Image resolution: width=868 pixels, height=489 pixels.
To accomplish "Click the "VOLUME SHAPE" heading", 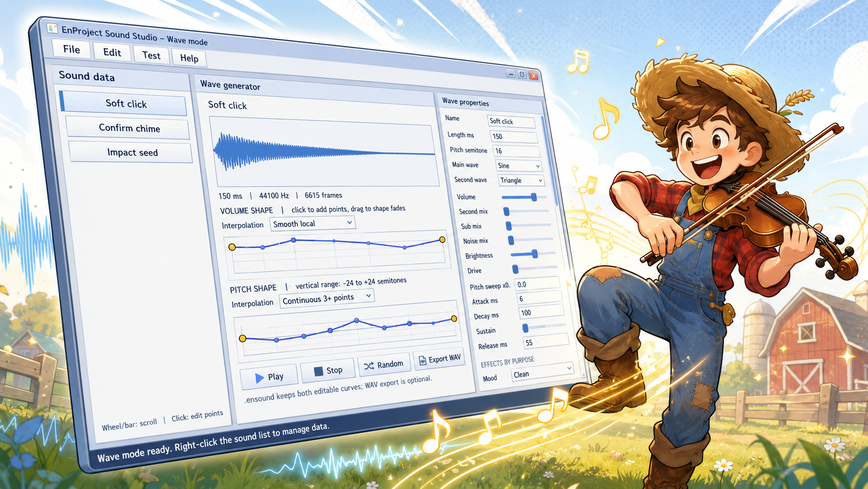I will click(x=247, y=210).
